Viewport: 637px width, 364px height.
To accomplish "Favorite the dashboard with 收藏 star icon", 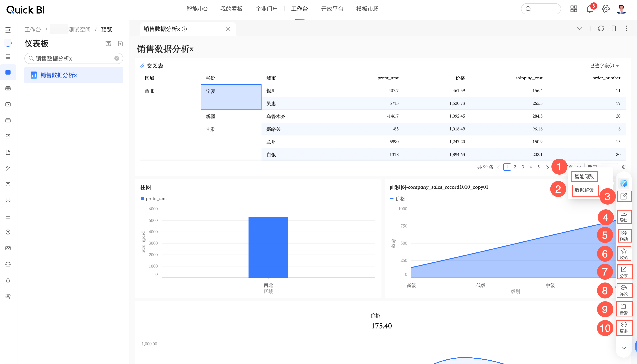I will pyautogui.click(x=623, y=254).
